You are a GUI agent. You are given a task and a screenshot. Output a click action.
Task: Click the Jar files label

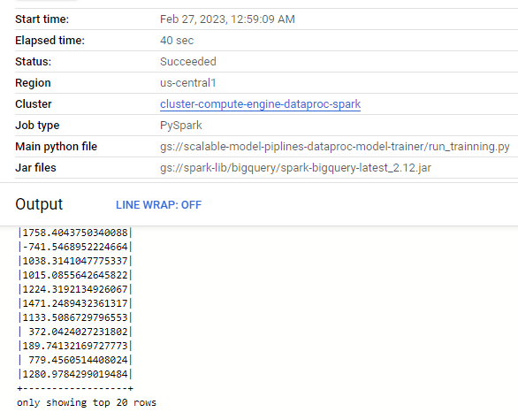coord(35,168)
